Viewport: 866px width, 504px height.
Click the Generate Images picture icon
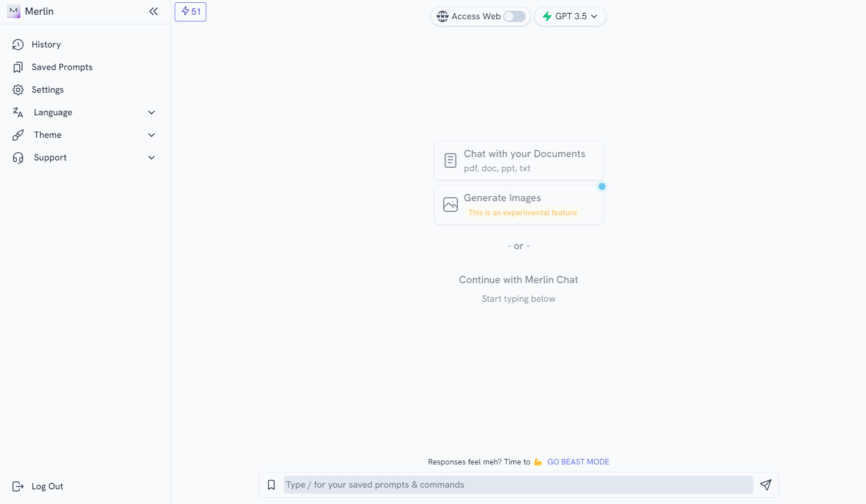450,204
